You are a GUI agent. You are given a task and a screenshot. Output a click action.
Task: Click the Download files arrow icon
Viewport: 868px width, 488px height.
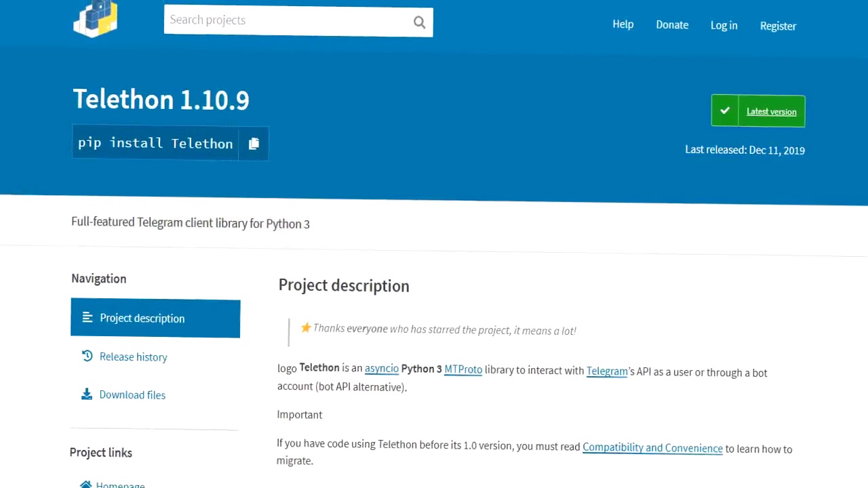tap(87, 394)
